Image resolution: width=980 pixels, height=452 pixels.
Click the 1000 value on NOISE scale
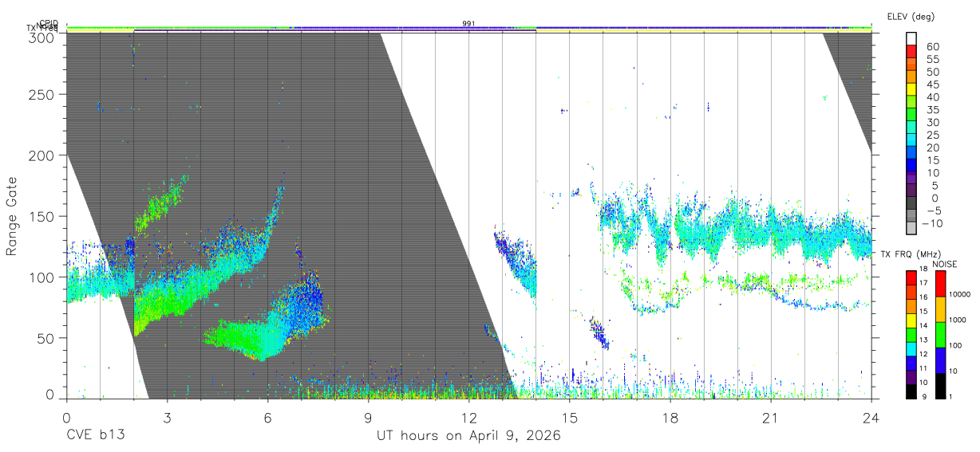tap(958, 320)
